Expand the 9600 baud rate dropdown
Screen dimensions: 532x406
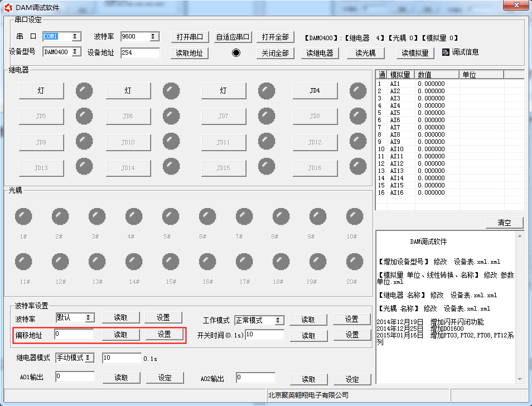coord(154,37)
